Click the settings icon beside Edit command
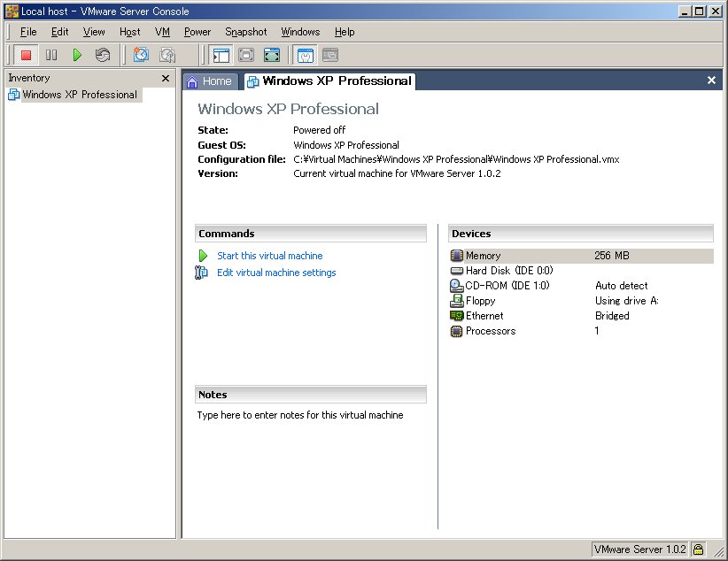This screenshot has height=561, width=728. pos(201,273)
